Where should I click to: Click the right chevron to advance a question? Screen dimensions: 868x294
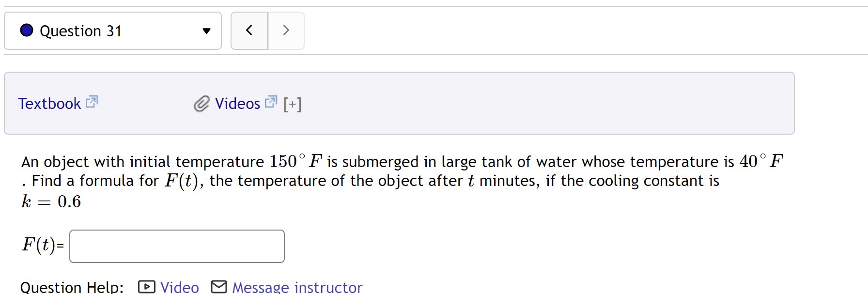click(286, 30)
